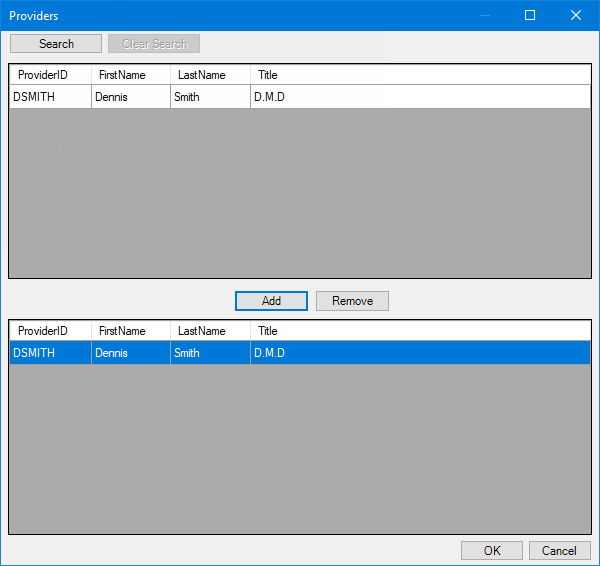600x566 pixels.
Task: Select DSMITH row in upper provider list
Action: tap(300, 97)
